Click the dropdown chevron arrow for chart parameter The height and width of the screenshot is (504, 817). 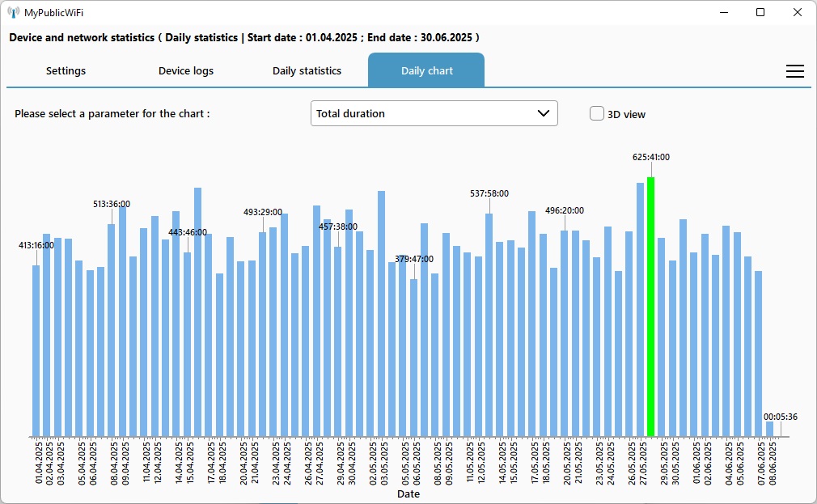click(x=544, y=114)
